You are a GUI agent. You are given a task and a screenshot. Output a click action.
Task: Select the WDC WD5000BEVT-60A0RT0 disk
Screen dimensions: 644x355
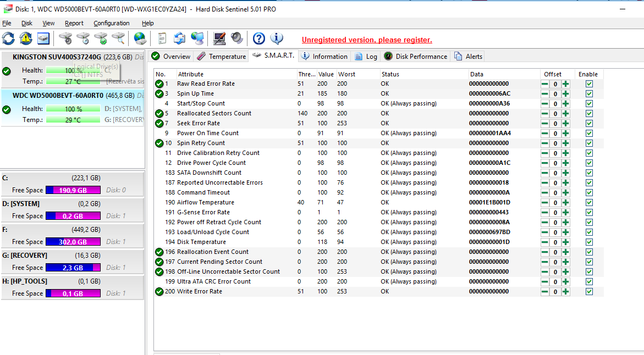coord(72,108)
